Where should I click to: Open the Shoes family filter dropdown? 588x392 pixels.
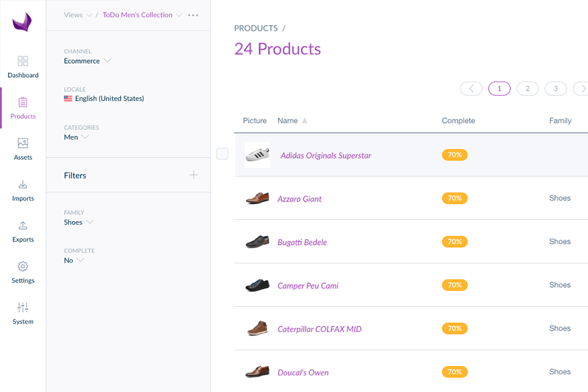pos(78,222)
